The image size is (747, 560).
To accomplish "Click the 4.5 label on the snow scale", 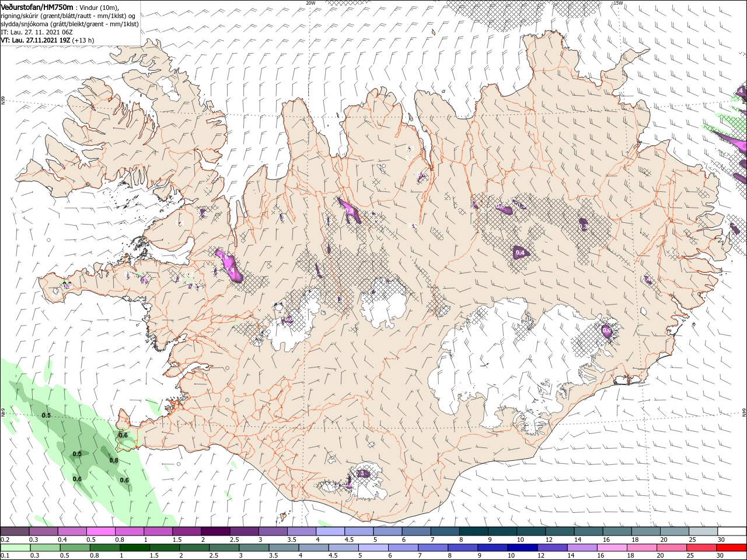I will 349,540.
